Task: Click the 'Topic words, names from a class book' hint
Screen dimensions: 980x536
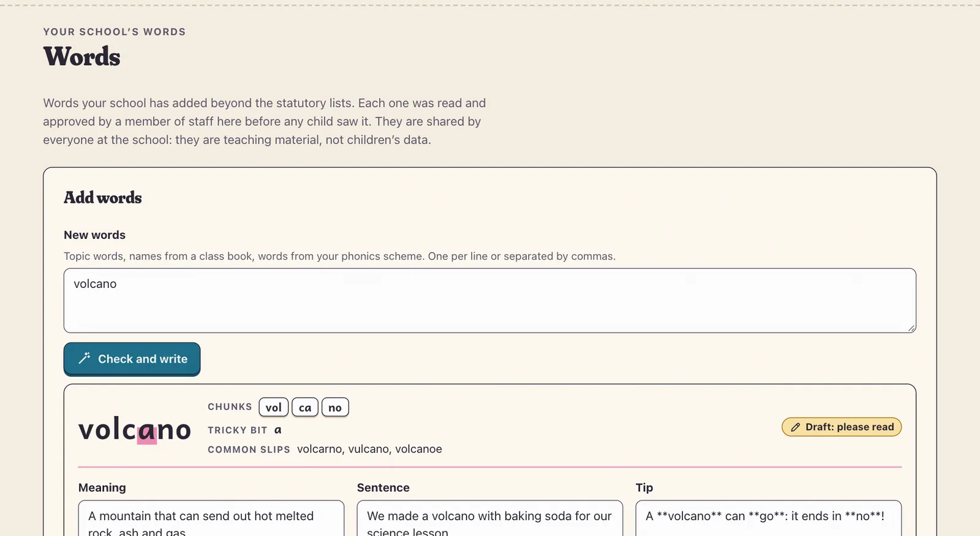Action: (340, 256)
